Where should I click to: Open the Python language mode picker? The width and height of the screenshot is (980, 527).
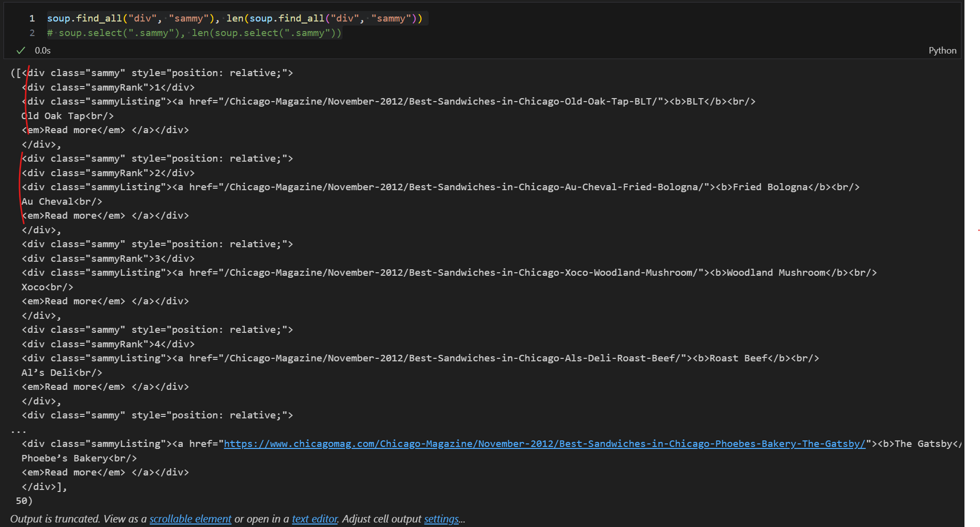tap(942, 51)
